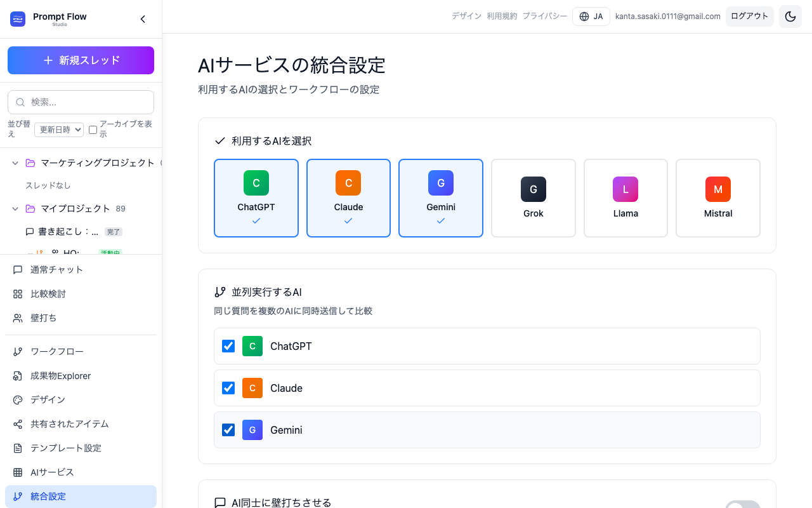The image size is (812, 508).
Task: Select the Mistral card
Action: coord(718,198)
